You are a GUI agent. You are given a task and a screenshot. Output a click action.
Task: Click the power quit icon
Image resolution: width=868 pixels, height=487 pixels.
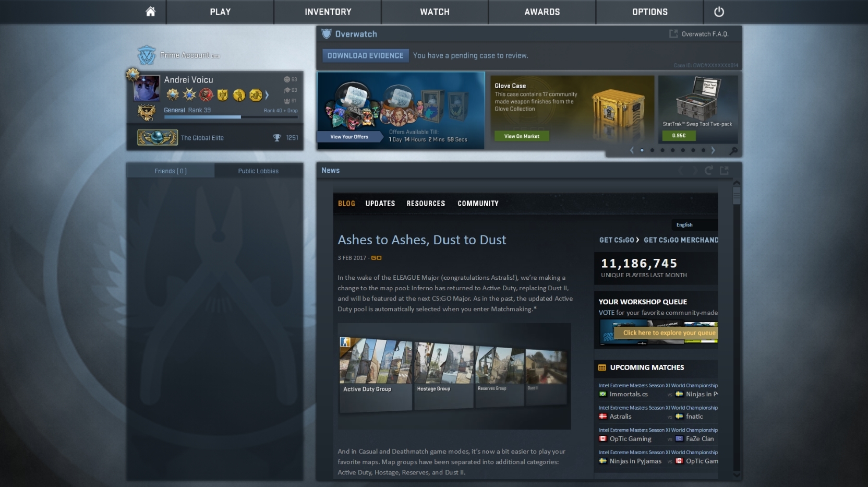(719, 11)
